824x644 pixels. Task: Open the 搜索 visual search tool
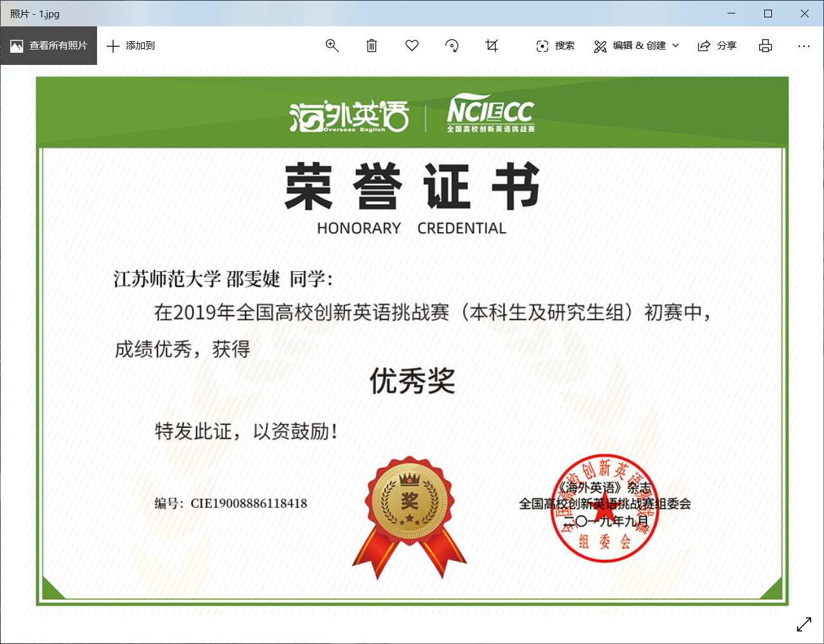555,46
